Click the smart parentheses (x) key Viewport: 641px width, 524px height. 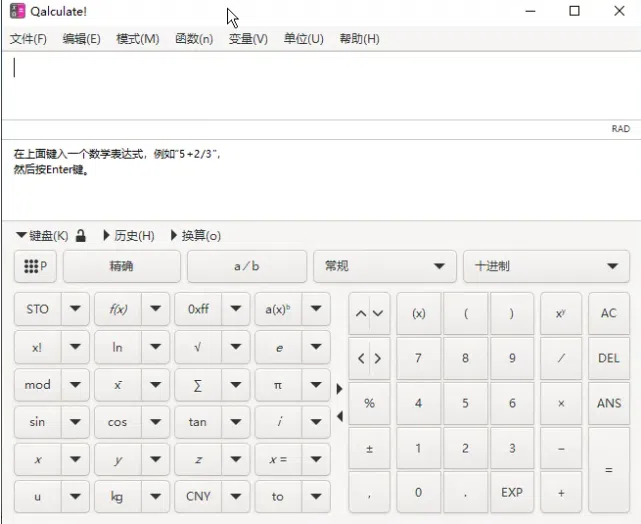(419, 314)
